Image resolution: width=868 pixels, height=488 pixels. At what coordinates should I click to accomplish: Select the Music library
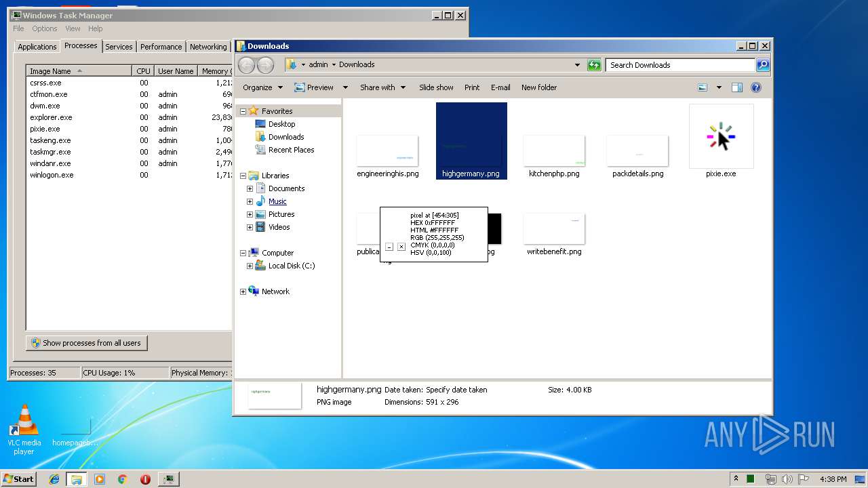click(x=277, y=201)
